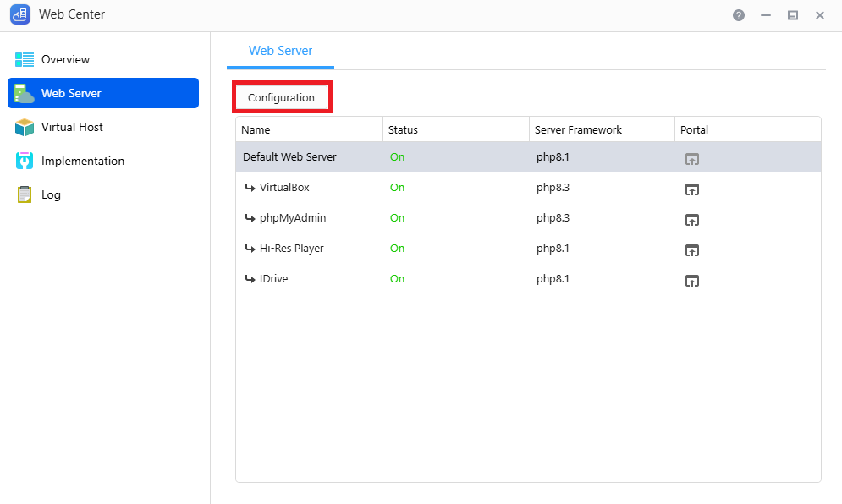Click the Web Server sidebar icon
Image resolution: width=842 pixels, height=504 pixels.
(25, 93)
